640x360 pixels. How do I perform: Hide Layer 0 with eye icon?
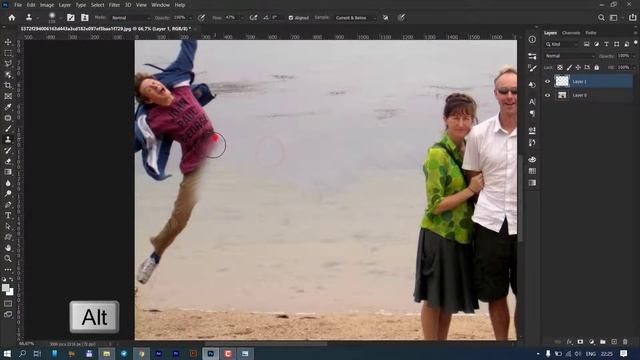click(x=547, y=95)
